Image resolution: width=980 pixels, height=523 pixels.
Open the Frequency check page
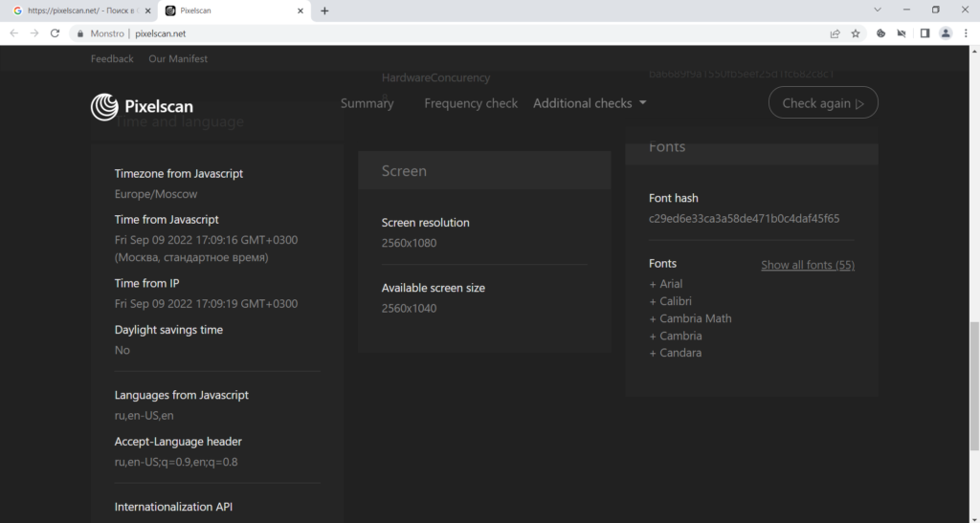pos(470,103)
